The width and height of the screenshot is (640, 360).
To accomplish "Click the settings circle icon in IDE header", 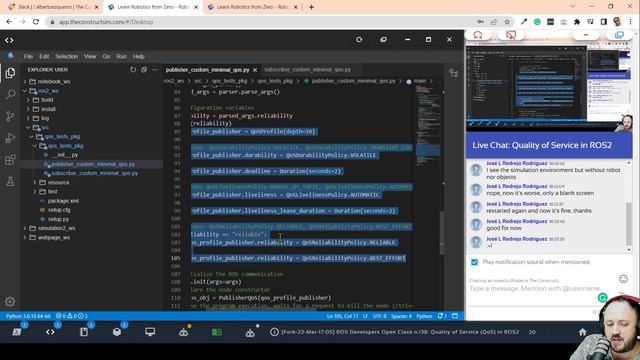I will [359, 40].
